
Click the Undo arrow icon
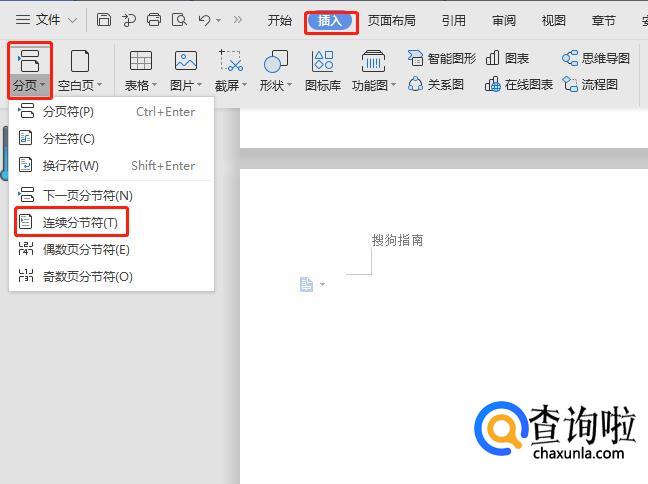pos(204,20)
